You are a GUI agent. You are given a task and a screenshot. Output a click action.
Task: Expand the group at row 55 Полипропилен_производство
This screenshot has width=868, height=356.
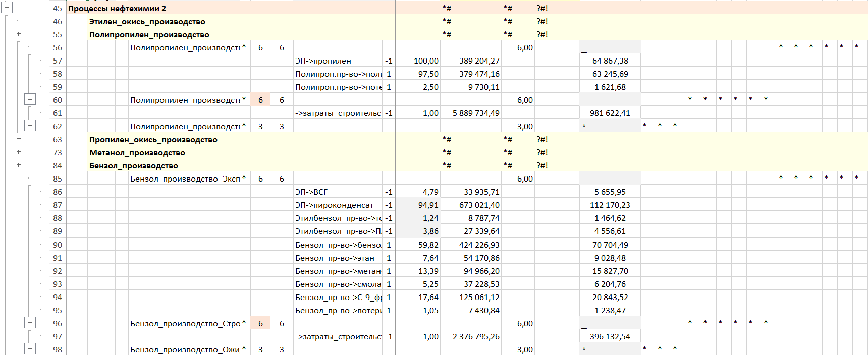[19, 34]
